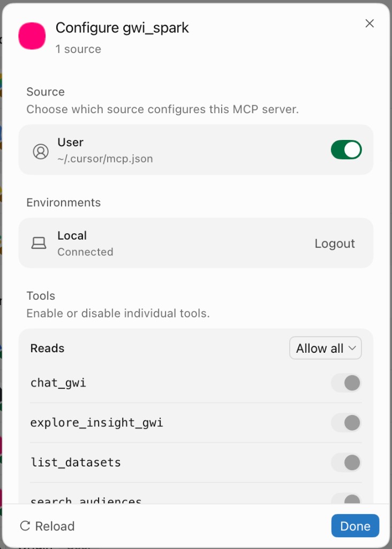The image size is (392, 549).
Task: Enable the chat_gwi tool toggle
Action: 346,383
